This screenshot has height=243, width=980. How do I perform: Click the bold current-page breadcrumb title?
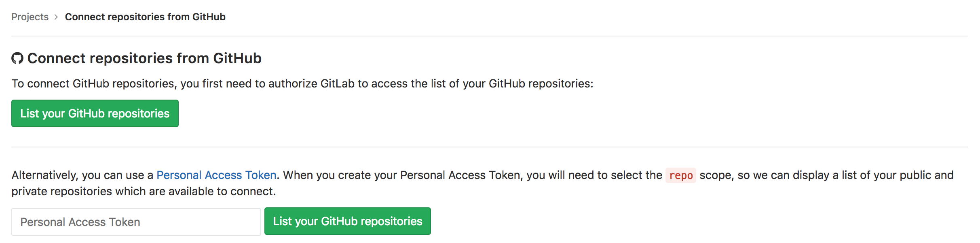click(x=145, y=17)
